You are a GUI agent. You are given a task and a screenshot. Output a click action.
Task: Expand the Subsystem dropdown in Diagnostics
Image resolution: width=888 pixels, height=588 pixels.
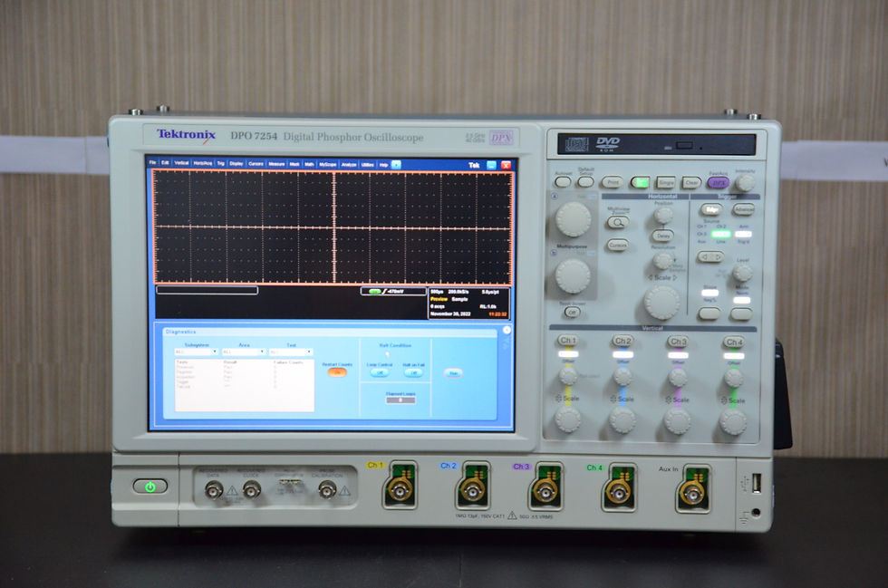[197, 352]
